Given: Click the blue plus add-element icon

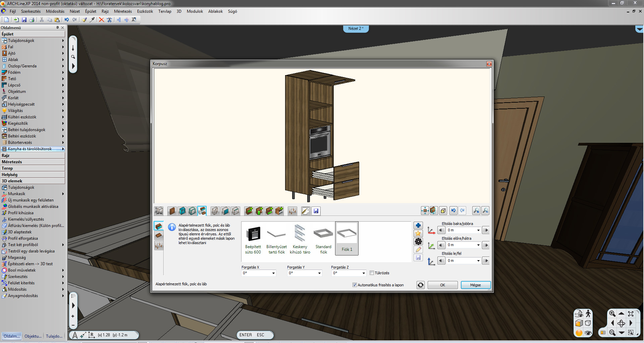Looking at the screenshot, I should pyautogui.click(x=418, y=225).
